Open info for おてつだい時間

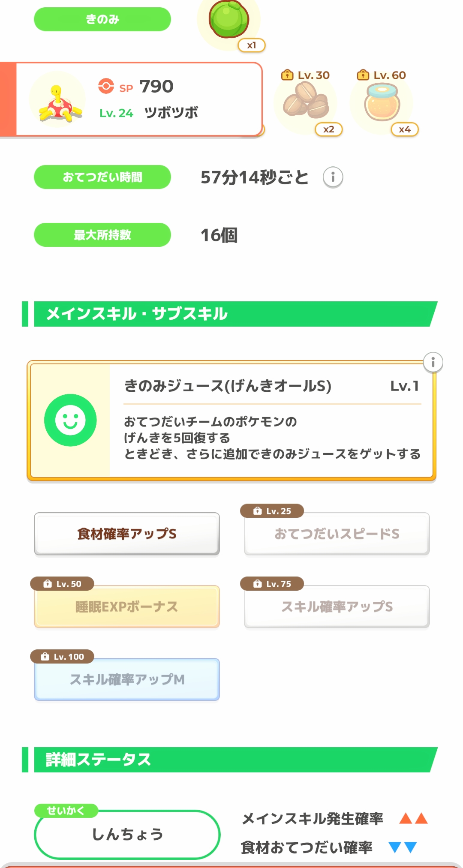click(333, 177)
